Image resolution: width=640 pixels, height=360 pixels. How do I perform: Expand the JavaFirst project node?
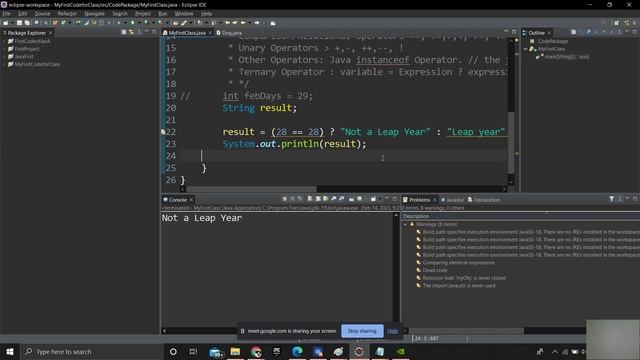4,57
